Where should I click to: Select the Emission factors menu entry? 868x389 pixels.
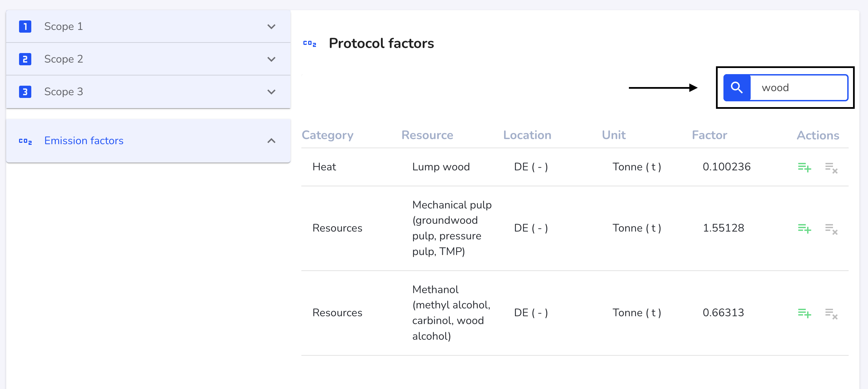(x=148, y=141)
